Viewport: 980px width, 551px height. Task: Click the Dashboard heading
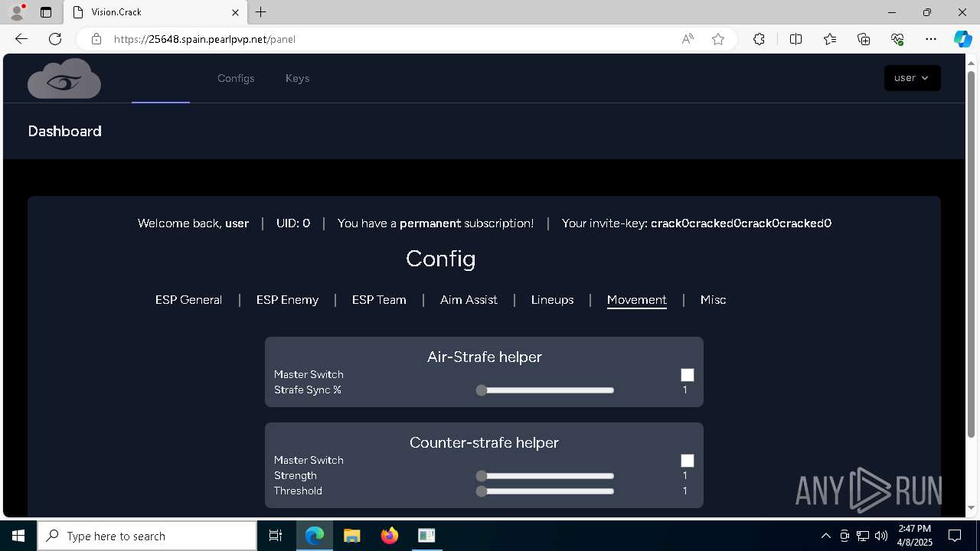[64, 132]
